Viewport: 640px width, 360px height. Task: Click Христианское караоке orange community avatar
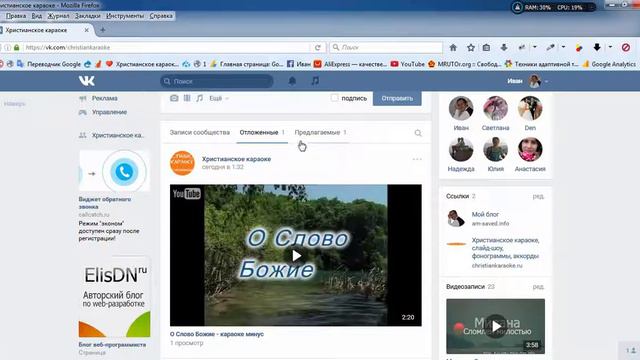click(182, 163)
